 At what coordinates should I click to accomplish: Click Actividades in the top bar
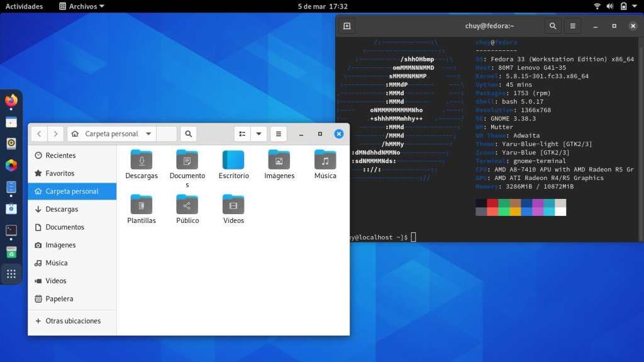point(25,6)
